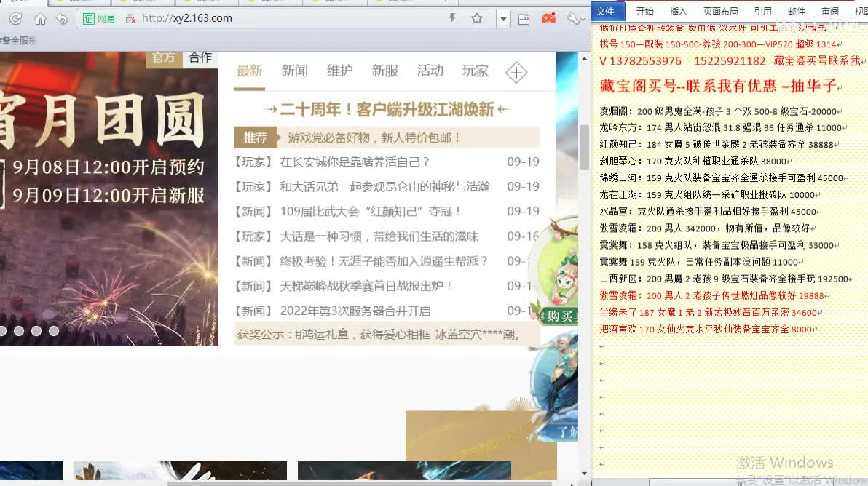Click the 宵月团圆 banner image
The image size is (868, 486).
[x=109, y=199]
